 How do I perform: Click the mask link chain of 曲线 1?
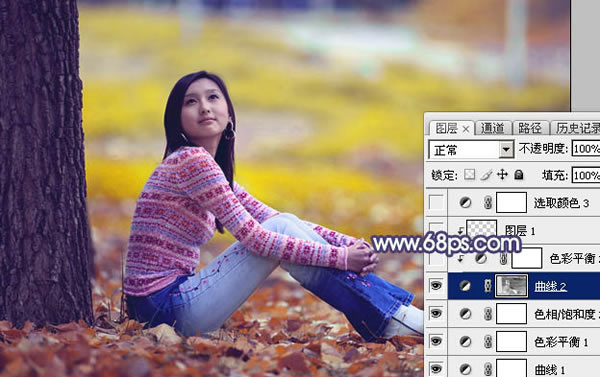(488, 369)
